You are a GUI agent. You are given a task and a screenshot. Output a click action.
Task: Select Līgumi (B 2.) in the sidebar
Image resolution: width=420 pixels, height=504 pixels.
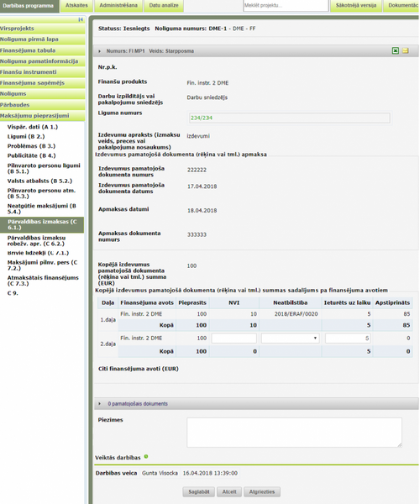pos(26,136)
